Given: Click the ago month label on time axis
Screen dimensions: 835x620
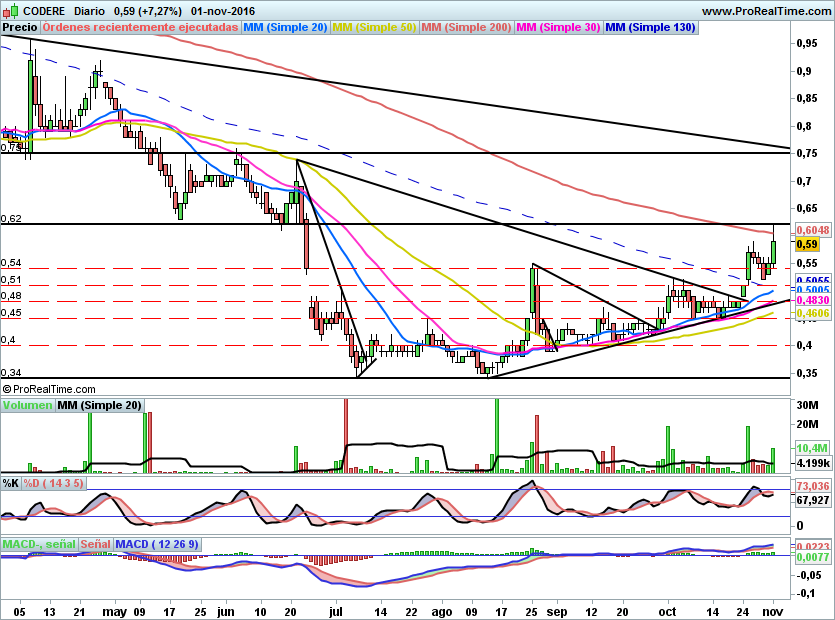Looking at the screenshot, I should pyautogui.click(x=441, y=612).
